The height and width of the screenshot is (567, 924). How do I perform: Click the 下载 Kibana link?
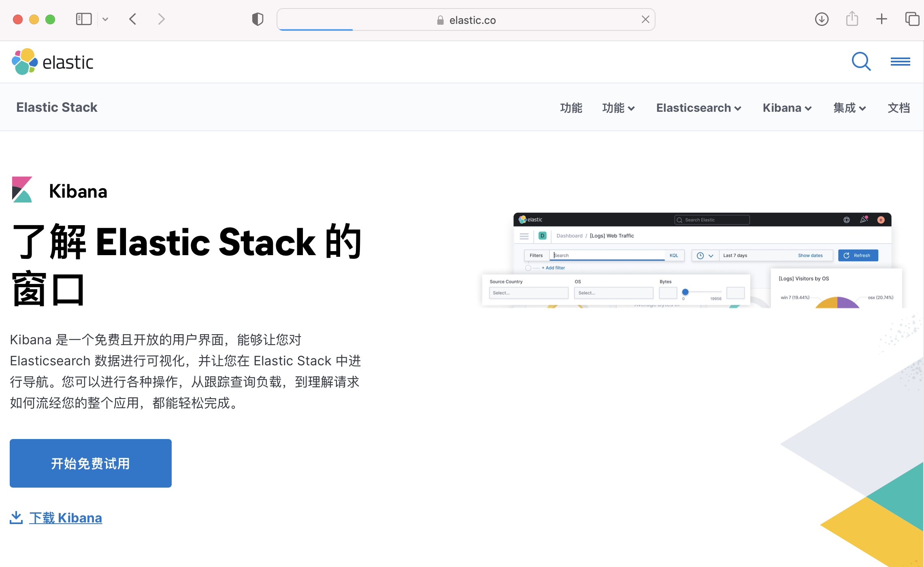pyautogui.click(x=66, y=518)
